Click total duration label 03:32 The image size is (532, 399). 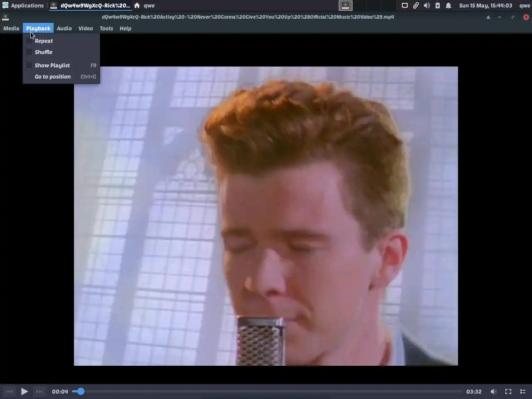pyautogui.click(x=474, y=392)
